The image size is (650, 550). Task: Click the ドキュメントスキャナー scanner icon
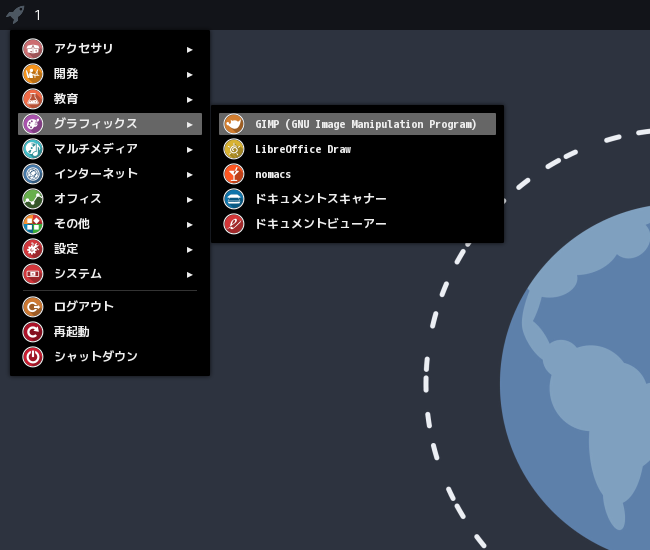pos(234,199)
